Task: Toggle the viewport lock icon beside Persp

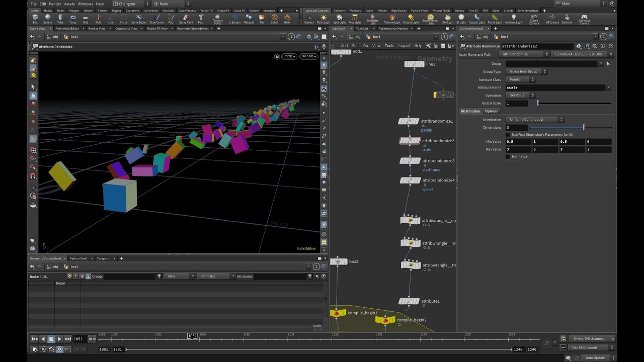Action: (277, 56)
